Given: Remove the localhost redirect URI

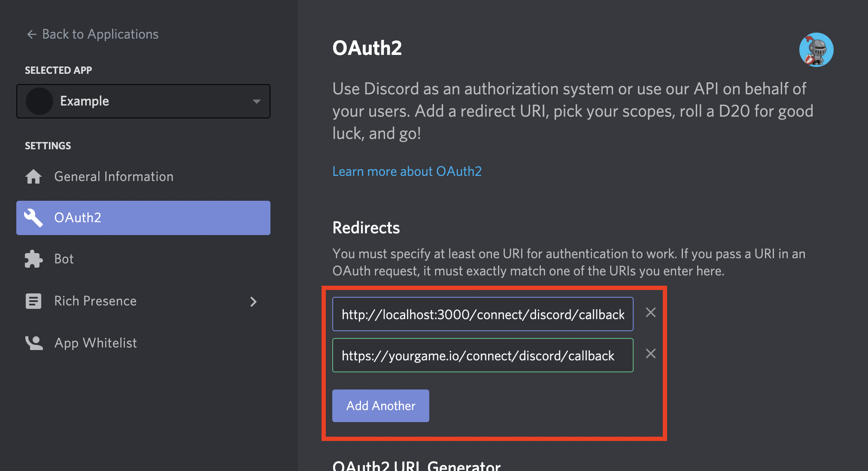Looking at the screenshot, I should [x=650, y=312].
